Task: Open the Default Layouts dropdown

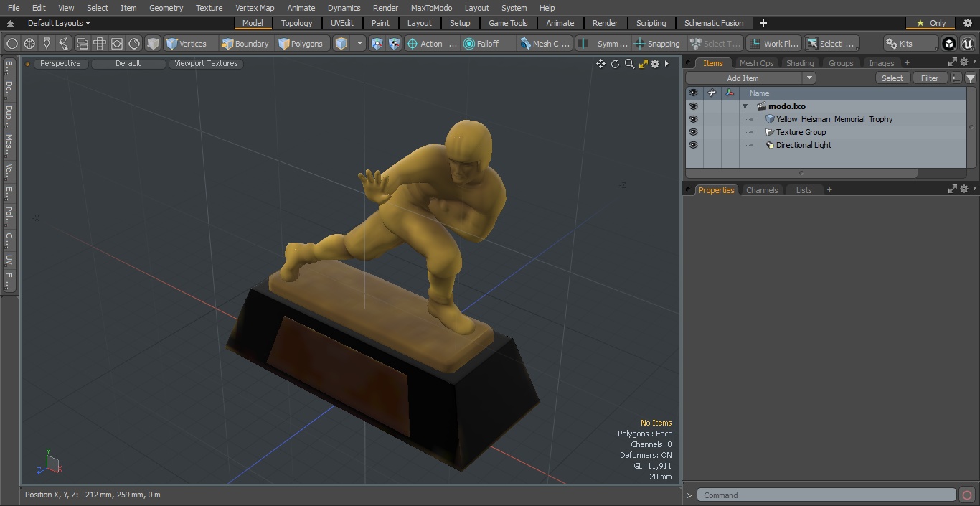Action: click(59, 23)
